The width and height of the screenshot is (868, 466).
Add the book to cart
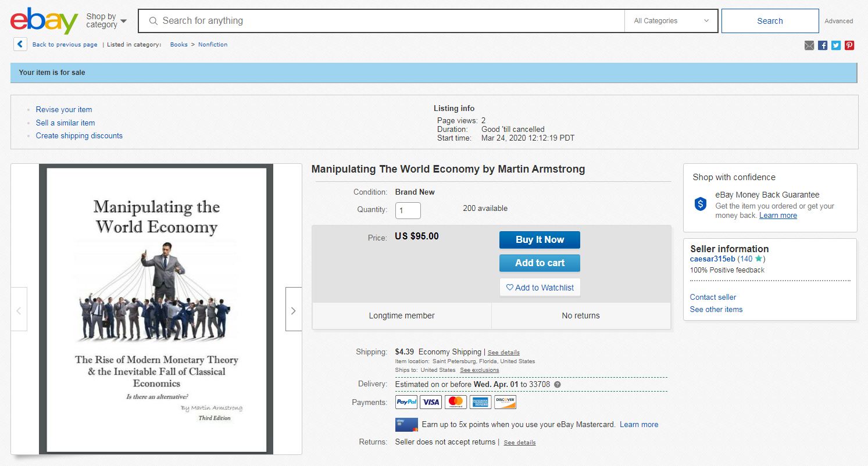coord(540,263)
